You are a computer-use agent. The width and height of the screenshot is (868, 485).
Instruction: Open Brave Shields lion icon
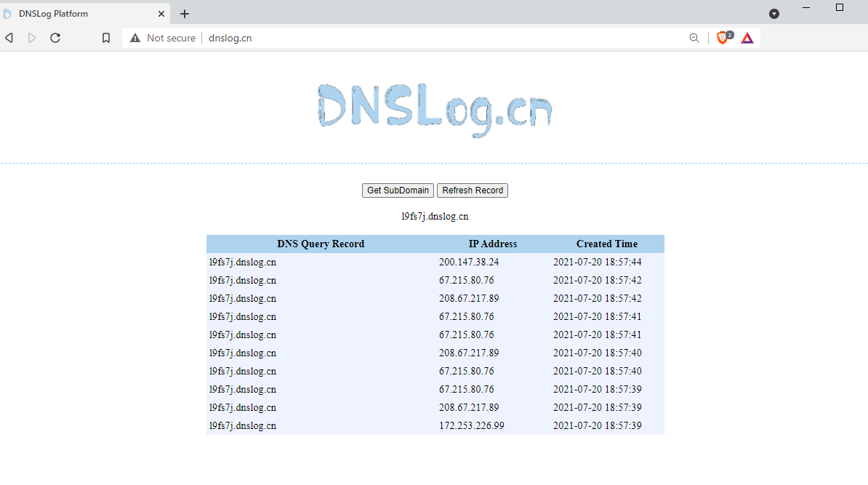click(723, 37)
